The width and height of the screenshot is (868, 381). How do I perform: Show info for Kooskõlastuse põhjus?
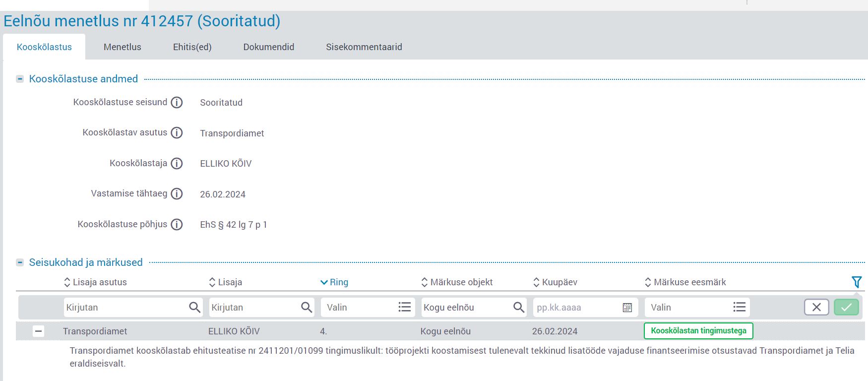pos(177,225)
